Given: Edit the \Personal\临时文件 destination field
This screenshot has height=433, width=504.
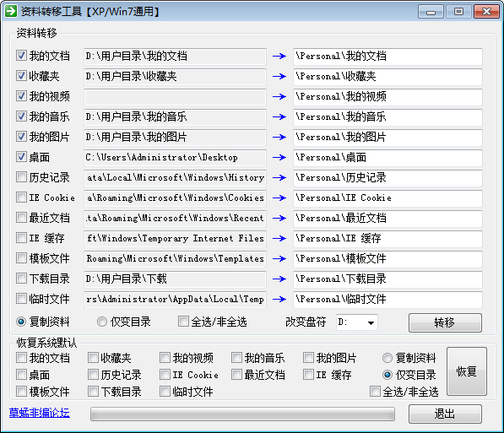Looking at the screenshot, I should [x=387, y=300].
